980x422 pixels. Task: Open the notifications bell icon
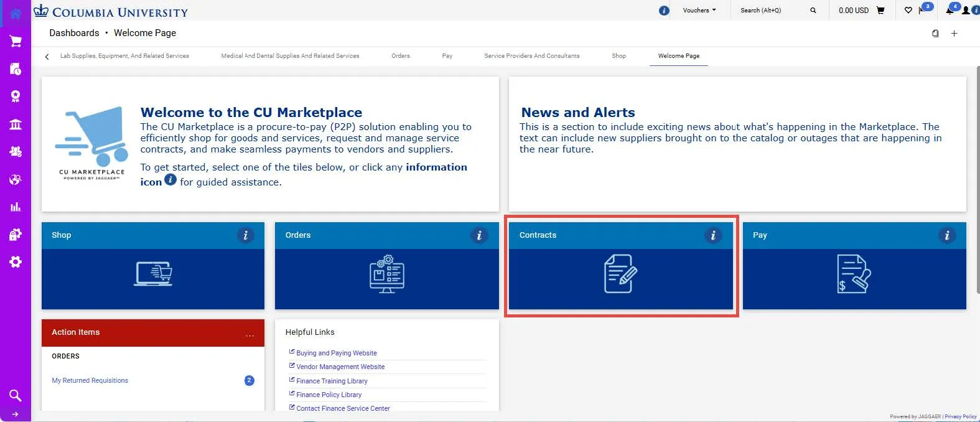(x=950, y=11)
